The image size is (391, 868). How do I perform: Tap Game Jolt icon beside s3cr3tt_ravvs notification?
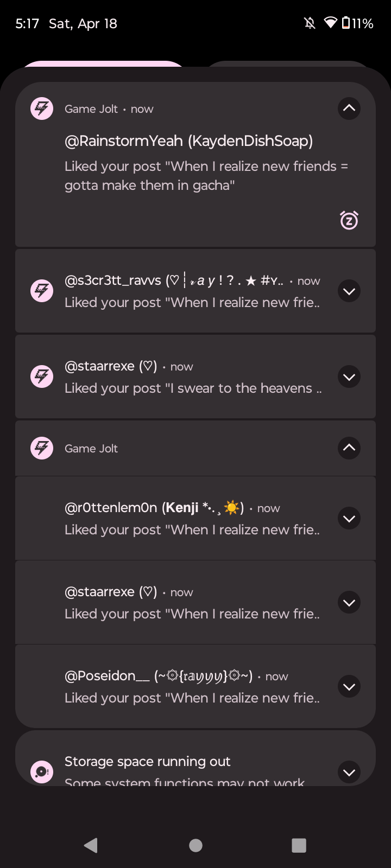[x=42, y=291]
